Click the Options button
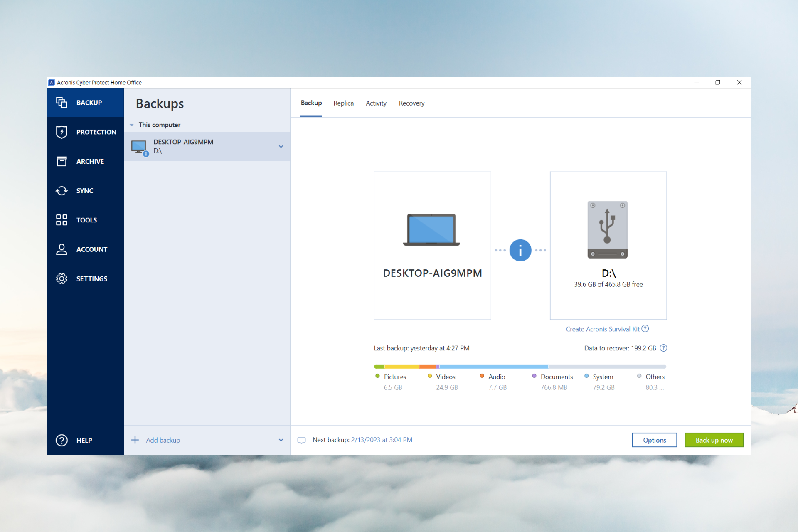The image size is (798, 532). coord(655,440)
